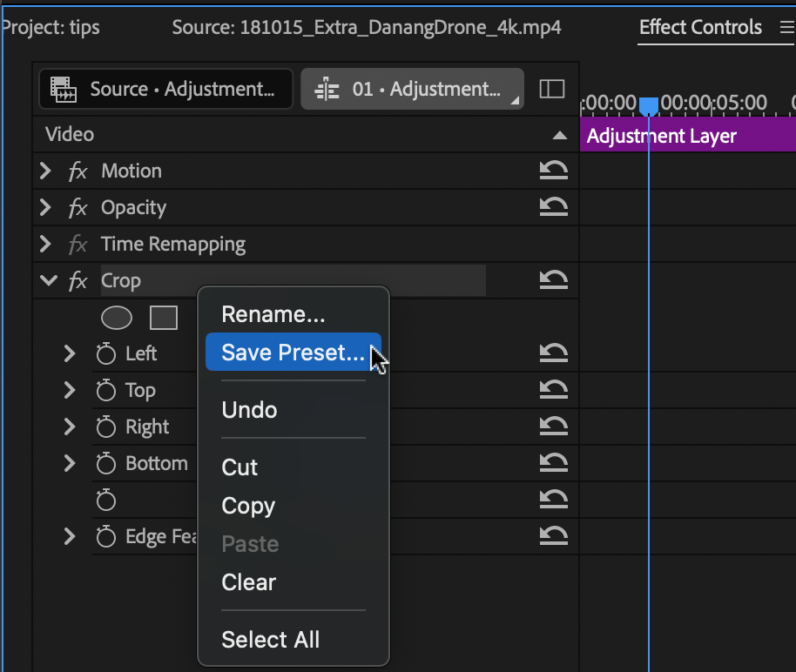This screenshot has width=796, height=672.
Task: Click the show/hide timeline view icon
Action: [552, 89]
